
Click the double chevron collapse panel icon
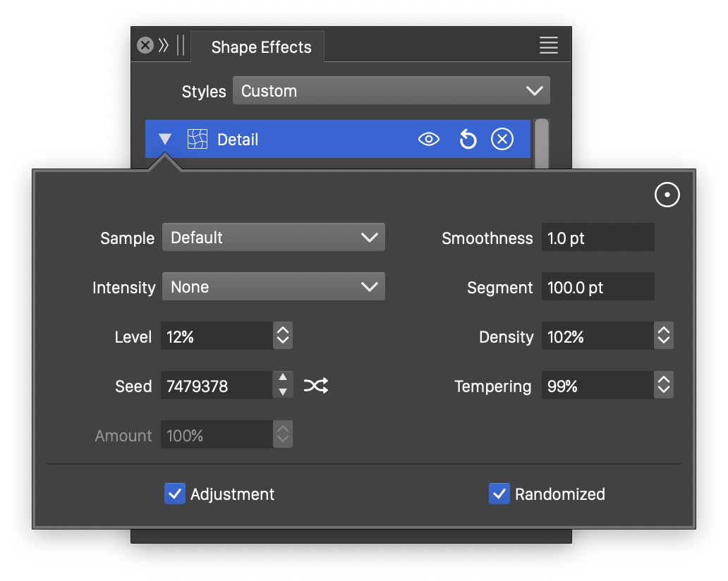click(164, 46)
